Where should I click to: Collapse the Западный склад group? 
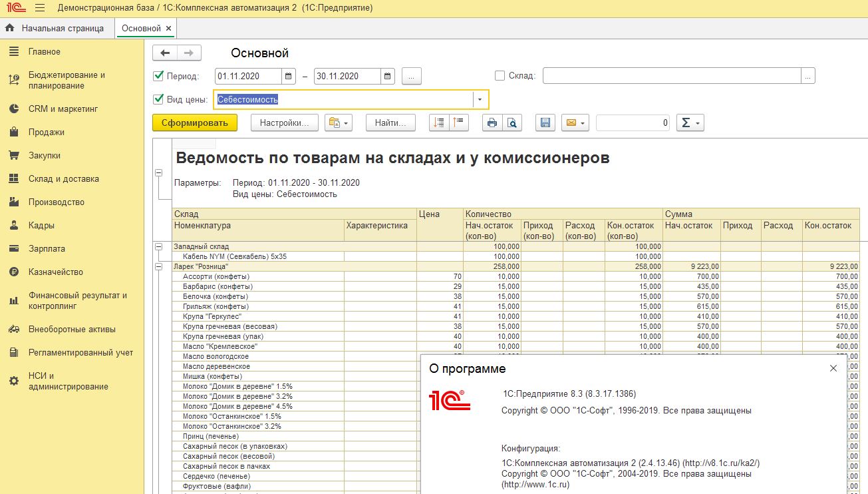pos(159,246)
